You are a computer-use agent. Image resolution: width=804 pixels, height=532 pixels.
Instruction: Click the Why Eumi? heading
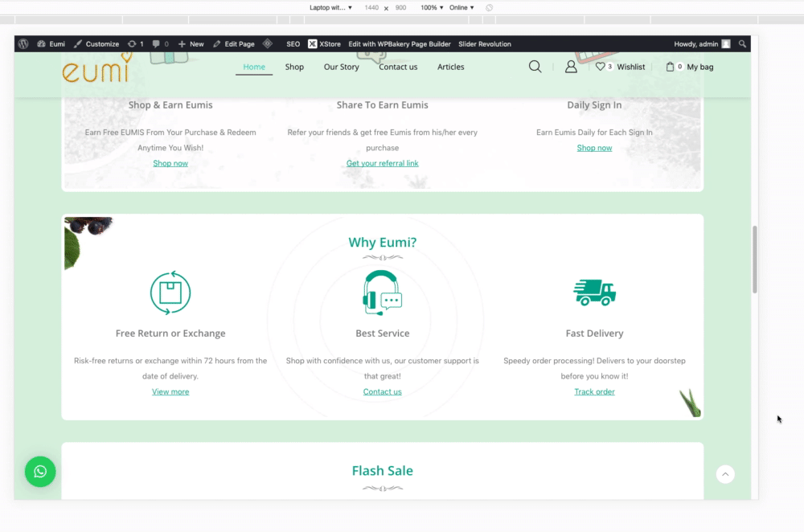coord(382,242)
